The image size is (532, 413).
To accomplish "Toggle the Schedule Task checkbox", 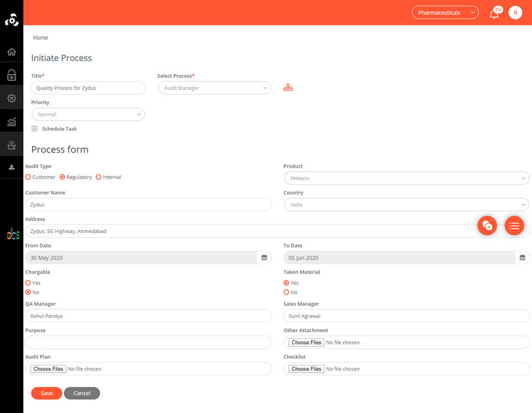I will [x=34, y=128].
